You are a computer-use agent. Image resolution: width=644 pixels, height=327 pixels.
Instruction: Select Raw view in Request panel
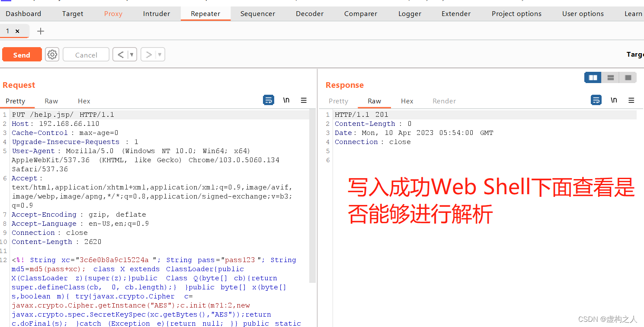tap(51, 101)
